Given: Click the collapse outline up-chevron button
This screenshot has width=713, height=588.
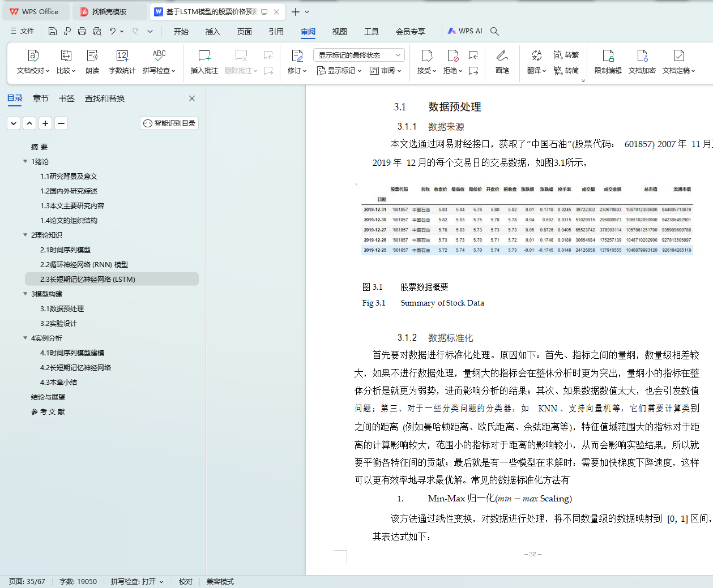Looking at the screenshot, I should click(x=29, y=123).
